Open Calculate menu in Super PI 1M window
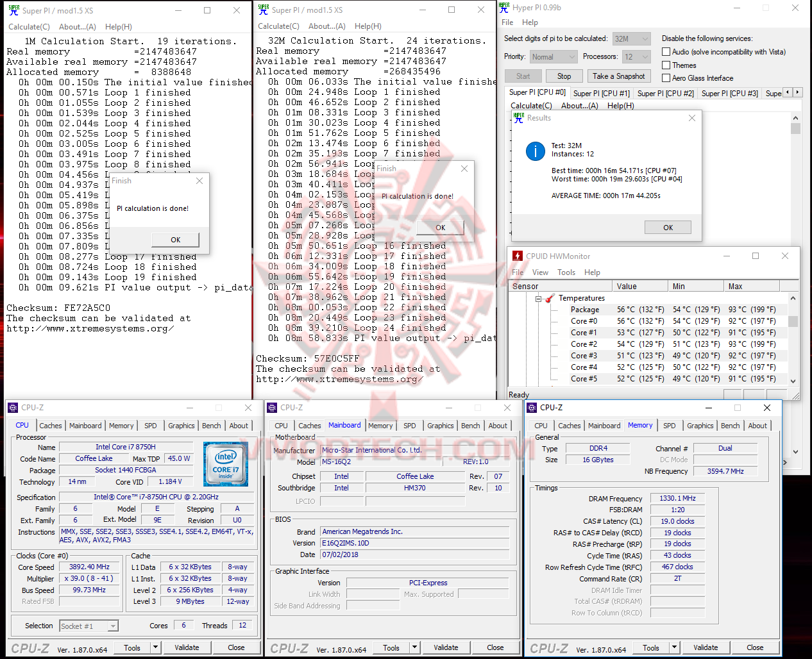 pyautogui.click(x=29, y=27)
